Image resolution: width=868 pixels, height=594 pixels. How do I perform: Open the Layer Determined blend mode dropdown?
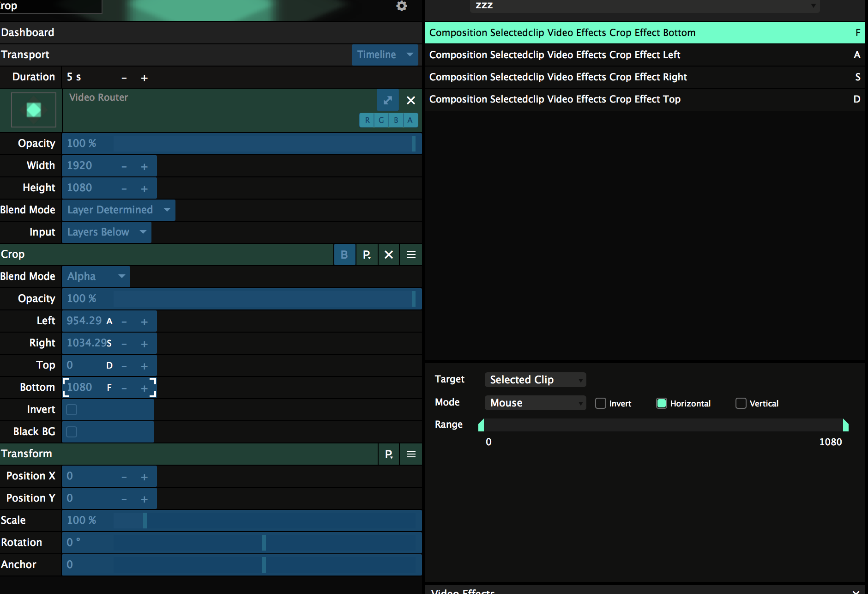click(118, 210)
